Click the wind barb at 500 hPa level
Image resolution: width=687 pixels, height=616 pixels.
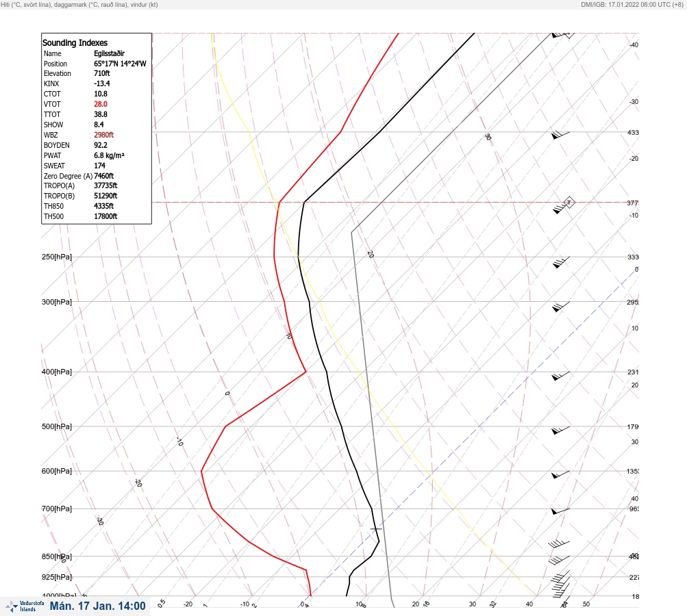pyautogui.click(x=561, y=431)
